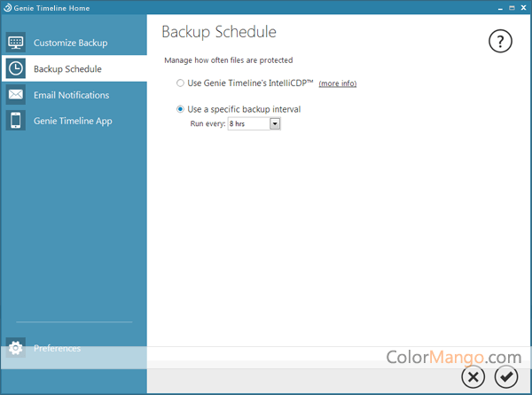
Task: Click the Genie Timeline logo in title bar
Action: click(x=7, y=7)
